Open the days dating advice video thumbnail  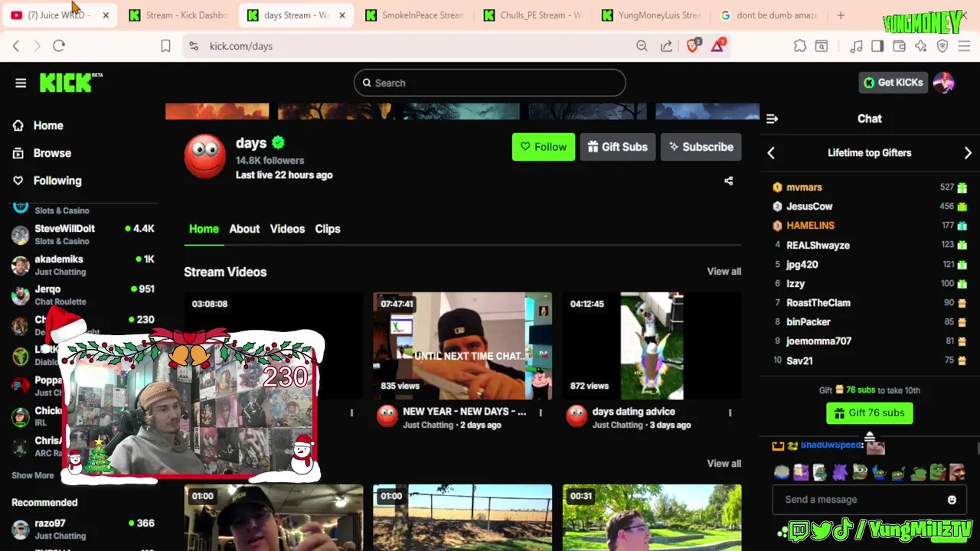652,346
